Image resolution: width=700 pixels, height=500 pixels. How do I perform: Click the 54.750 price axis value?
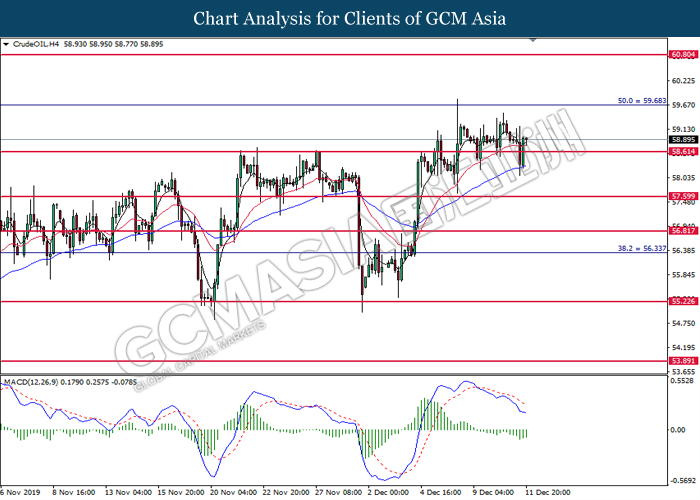pyautogui.click(x=684, y=323)
